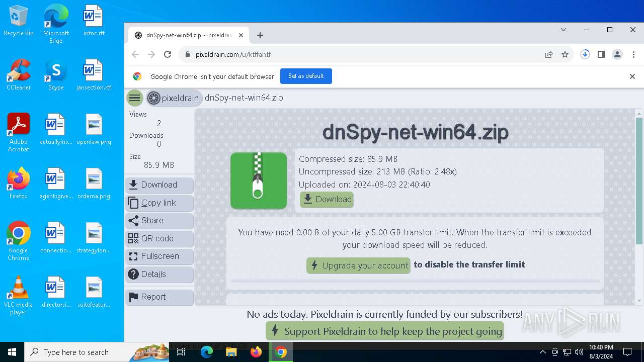Click the green zip archive thumbnail
Image resolution: width=644 pixels, height=362 pixels.
259,180
